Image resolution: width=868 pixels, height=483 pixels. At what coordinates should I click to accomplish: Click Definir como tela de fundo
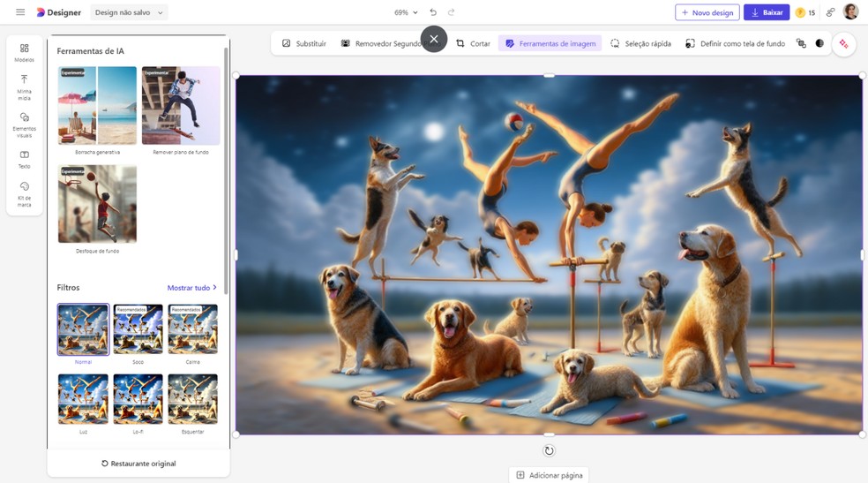click(x=735, y=43)
